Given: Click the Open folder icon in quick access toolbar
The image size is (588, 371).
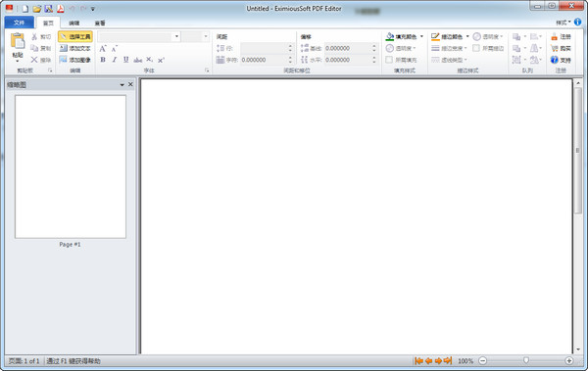Looking at the screenshot, I should pyautogui.click(x=37, y=8).
